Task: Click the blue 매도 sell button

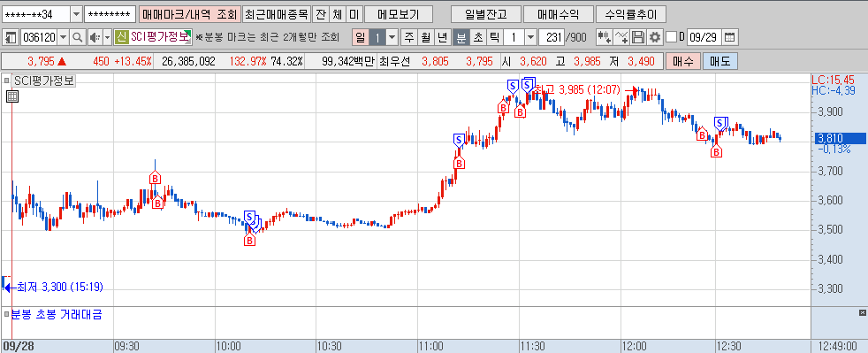Action: [720, 61]
